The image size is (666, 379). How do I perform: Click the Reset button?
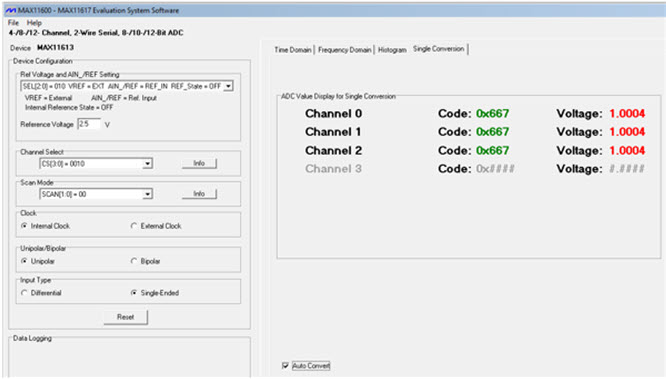[126, 317]
